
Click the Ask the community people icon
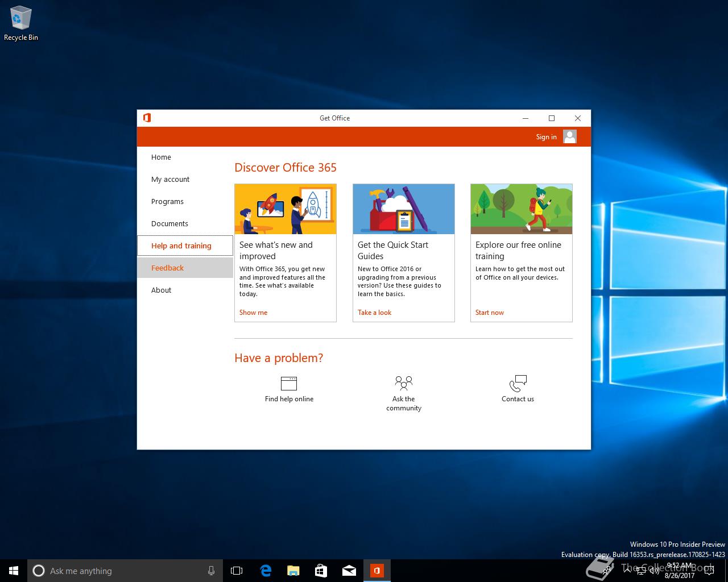click(x=404, y=383)
